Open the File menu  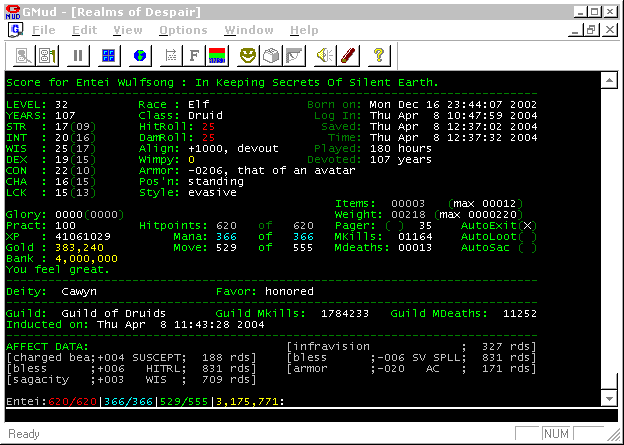[x=44, y=30]
